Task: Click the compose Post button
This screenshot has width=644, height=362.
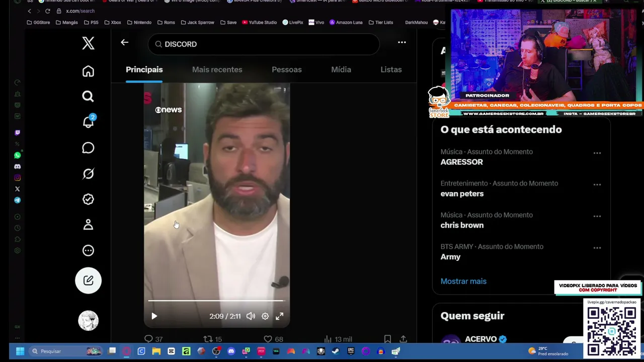Action: [x=88, y=280]
